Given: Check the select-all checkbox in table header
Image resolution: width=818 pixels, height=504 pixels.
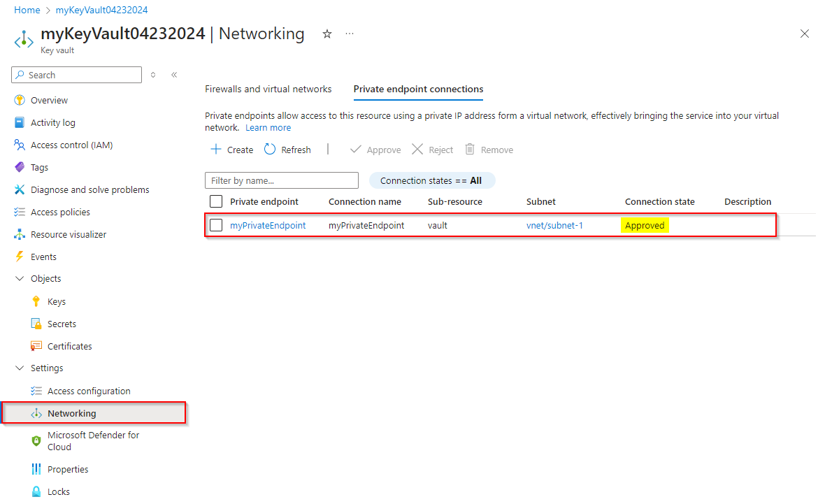Looking at the screenshot, I should tap(216, 201).
